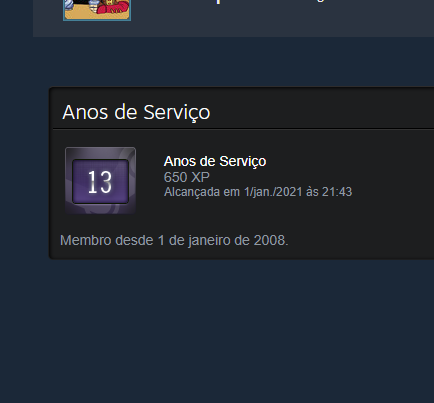Open the profile avatar picture
434x403 pixels.
tap(97, 10)
